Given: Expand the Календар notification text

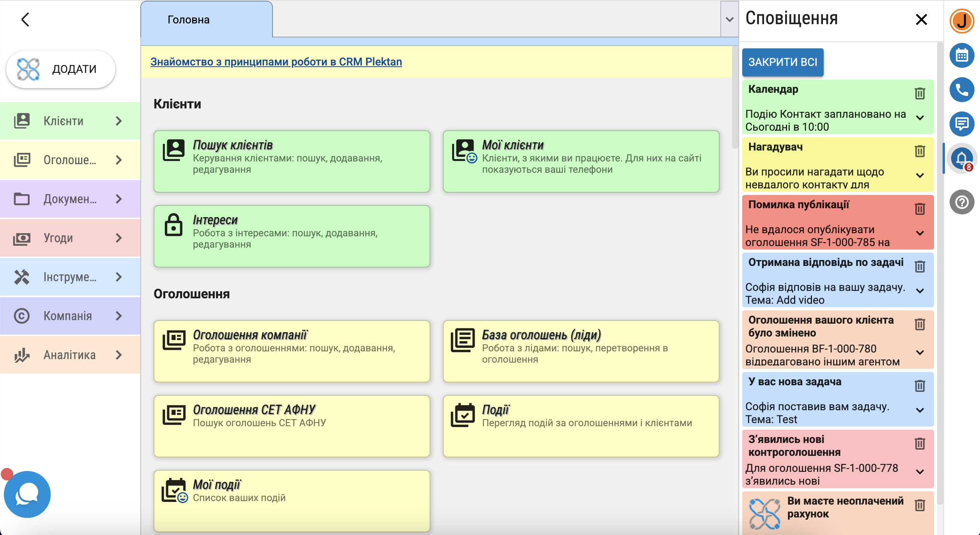Looking at the screenshot, I should [x=920, y=118].
